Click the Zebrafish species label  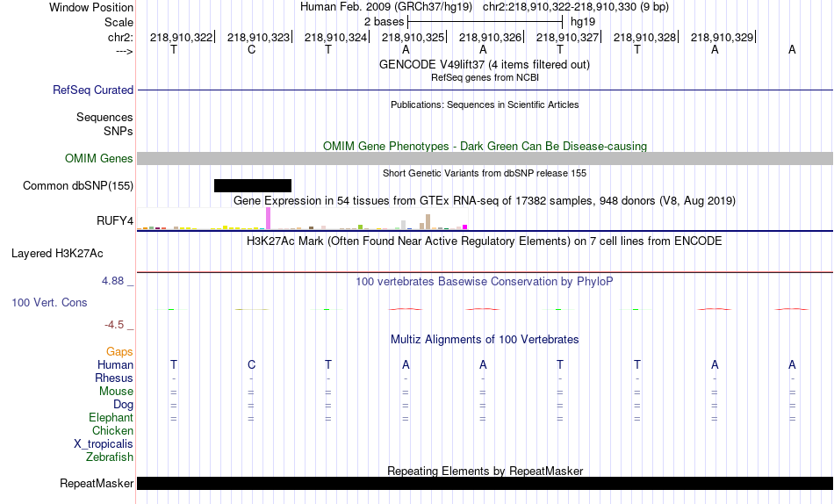pos(110,457)
